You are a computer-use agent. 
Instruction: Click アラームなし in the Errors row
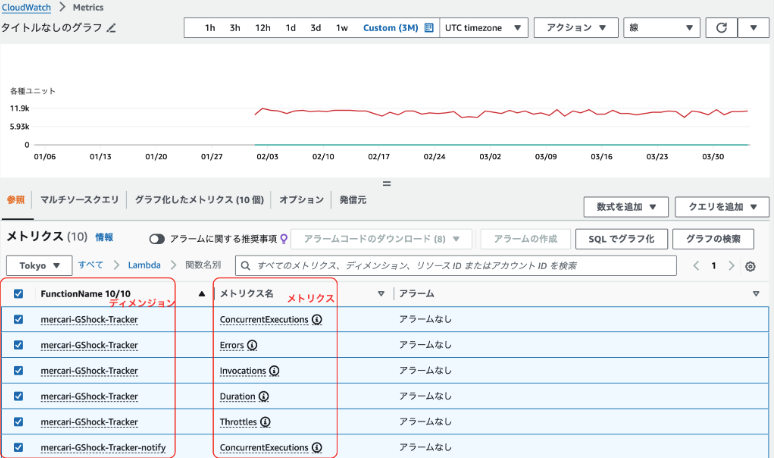click(425, 345)
